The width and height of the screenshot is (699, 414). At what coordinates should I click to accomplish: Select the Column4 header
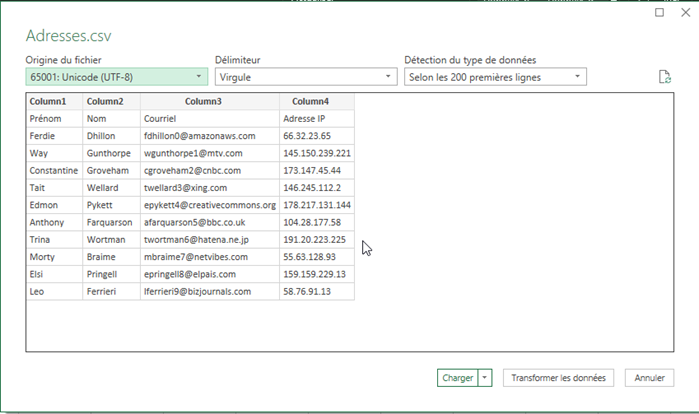tap(317, 101)
